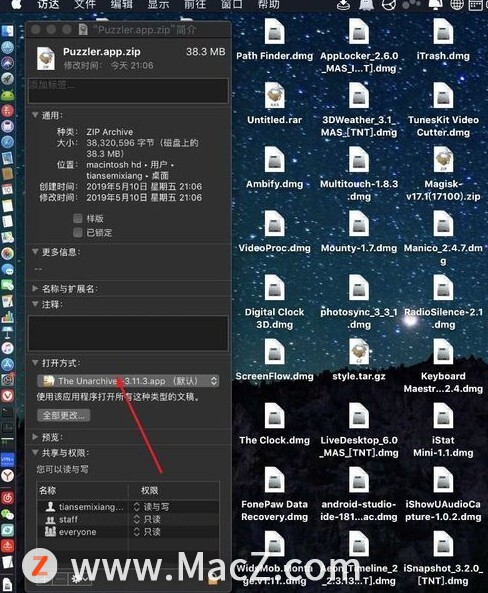Open the Calendar app in Dock
This screenshot has height=593, width=488.
tap(7, 189)
